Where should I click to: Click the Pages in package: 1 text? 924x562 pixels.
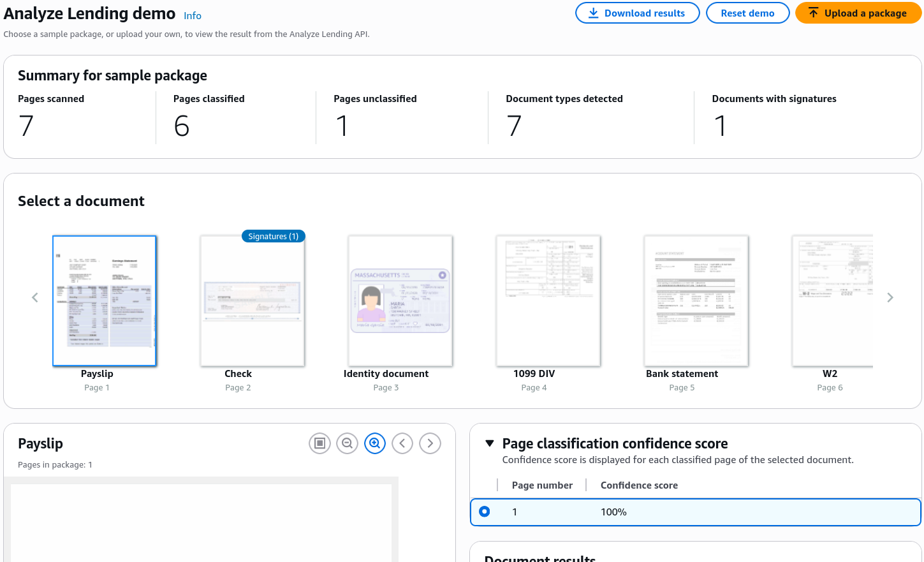[55, 465]
